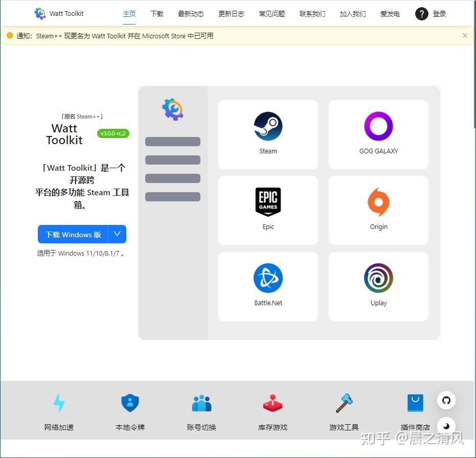Dismiss the Watt Toolkit notification banner
476x458 pixels.
[x=465, y=35]
